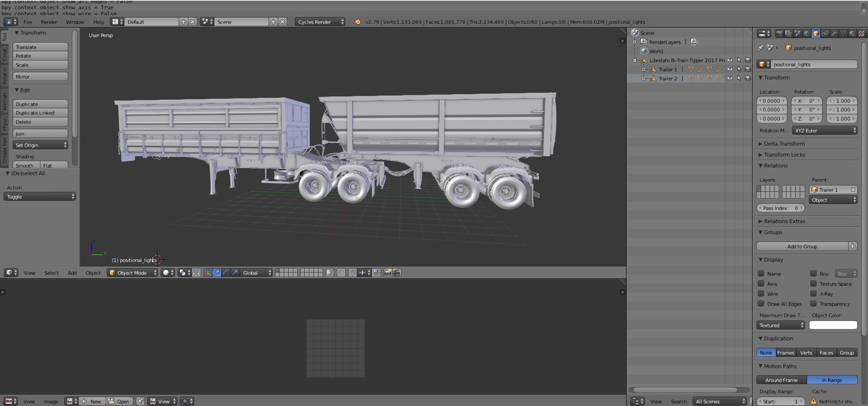
Task: Open the Constraints properties tab icon
Action: point(825,33)
